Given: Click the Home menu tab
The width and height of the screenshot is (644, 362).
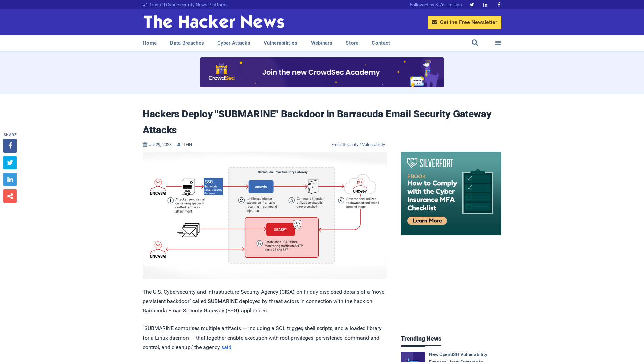Looking at the screenshot, I should [x=150, y=43].
